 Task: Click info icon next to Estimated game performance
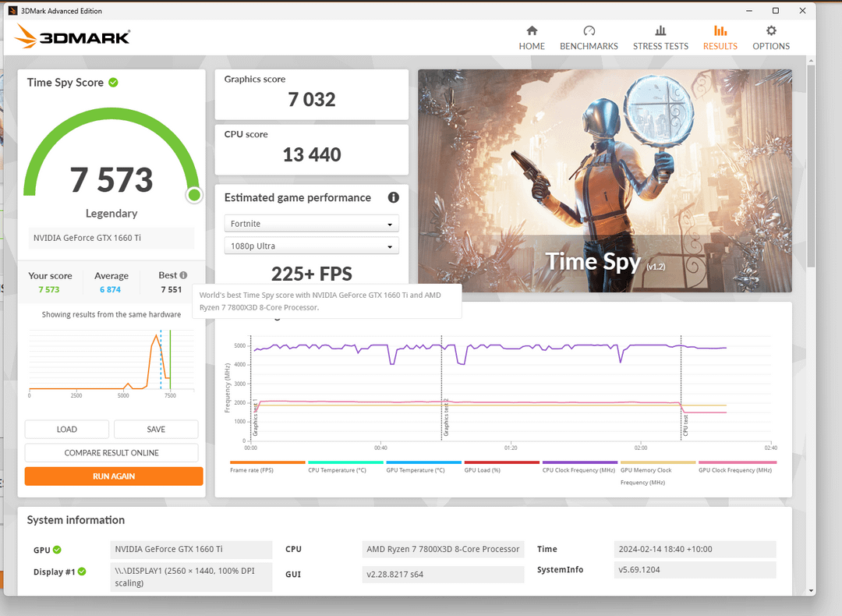[394, 197]
